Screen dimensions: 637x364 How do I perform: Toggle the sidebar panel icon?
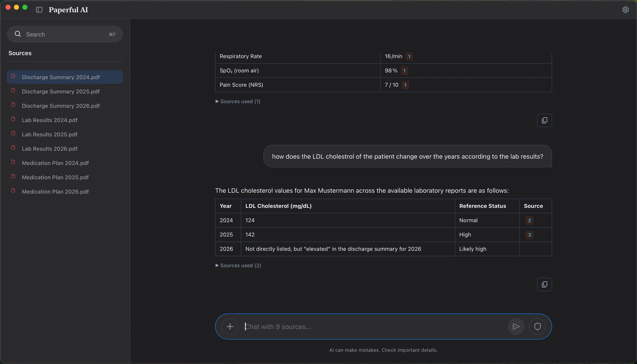pyautogui.click(x=39, y=10)
